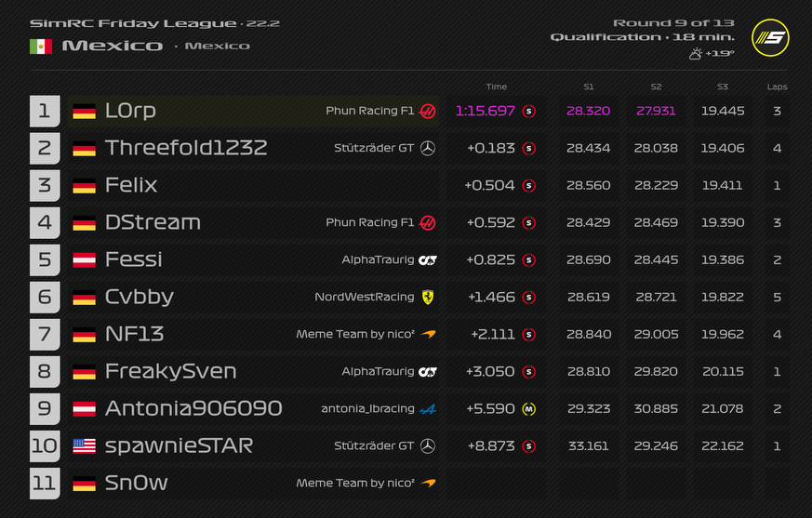Click the McLaren logo on NF13 row

click(x=428, y=334)
